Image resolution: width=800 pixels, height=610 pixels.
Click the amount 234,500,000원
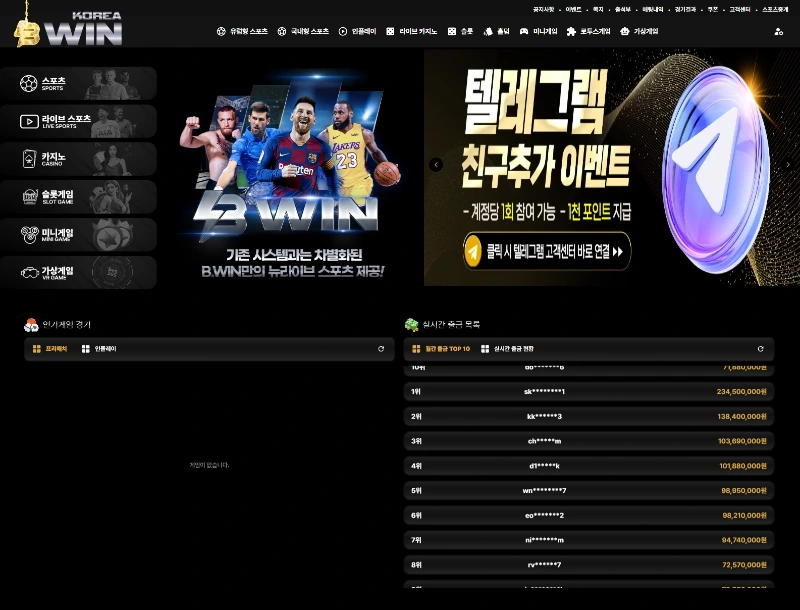[741, 392]
